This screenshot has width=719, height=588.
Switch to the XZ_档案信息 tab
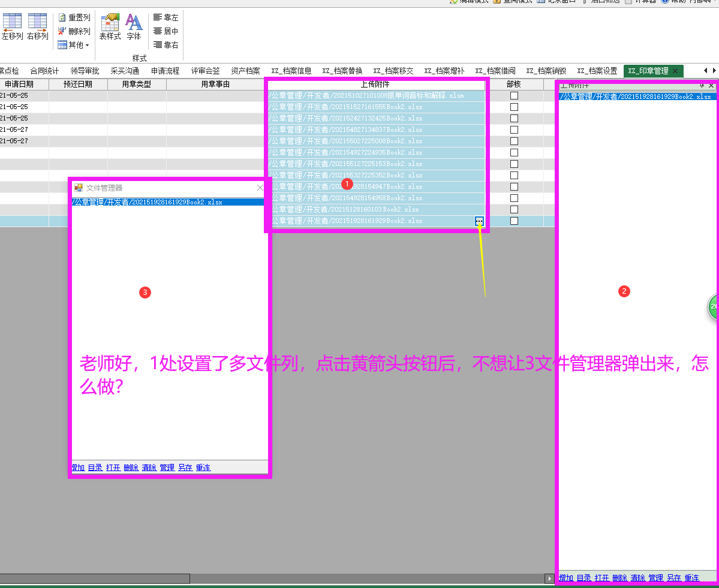point(291,71)
